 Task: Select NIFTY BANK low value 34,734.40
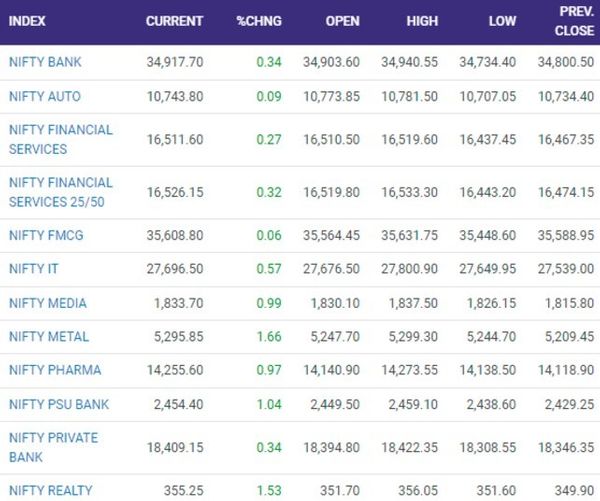pos(488,62)
